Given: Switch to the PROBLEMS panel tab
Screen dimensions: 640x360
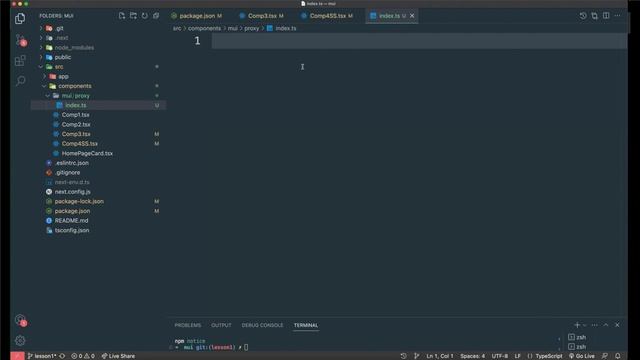Looking at the screenshot, I should (x=188, y=325).
